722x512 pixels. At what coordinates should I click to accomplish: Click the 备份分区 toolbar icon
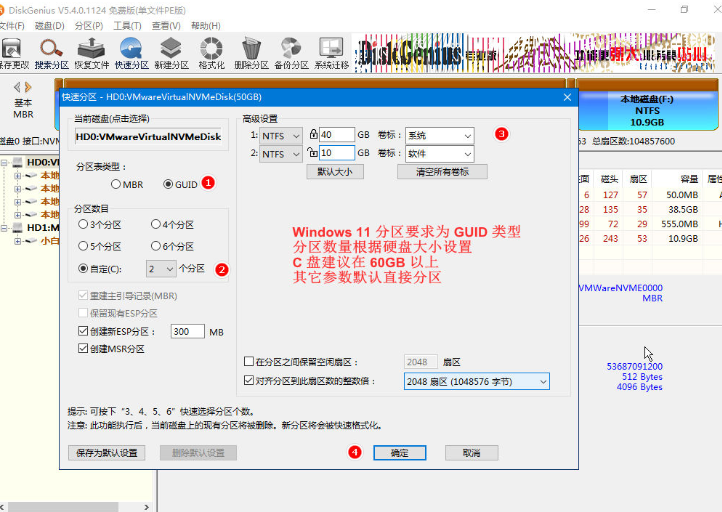click(x=291, y=52)
